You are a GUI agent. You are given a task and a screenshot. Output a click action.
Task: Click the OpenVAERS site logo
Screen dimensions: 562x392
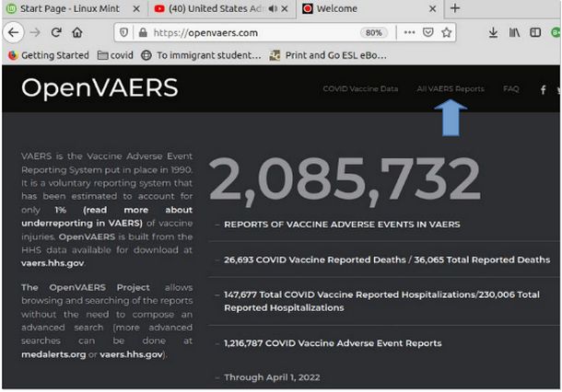point(100,87)
